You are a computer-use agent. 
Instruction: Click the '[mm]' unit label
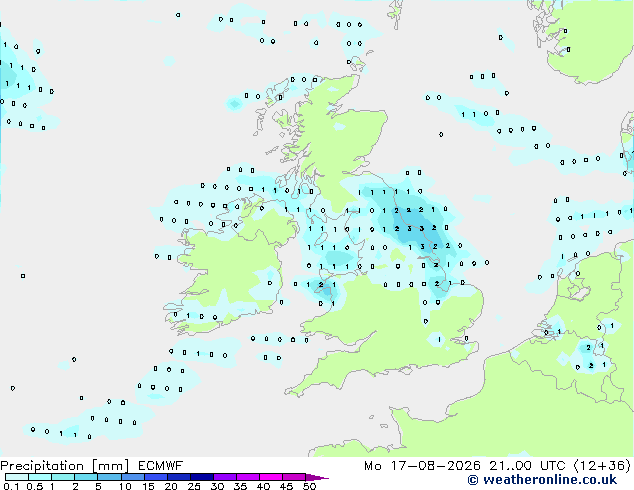tap(110, 466)
